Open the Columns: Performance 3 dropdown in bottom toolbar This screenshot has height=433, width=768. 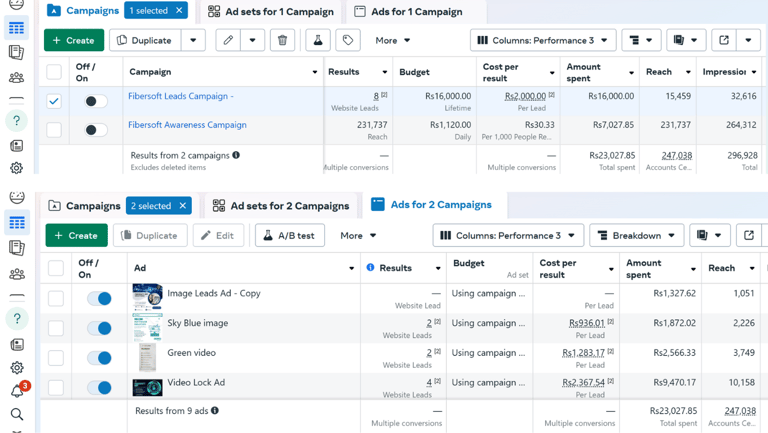[508, 236]
